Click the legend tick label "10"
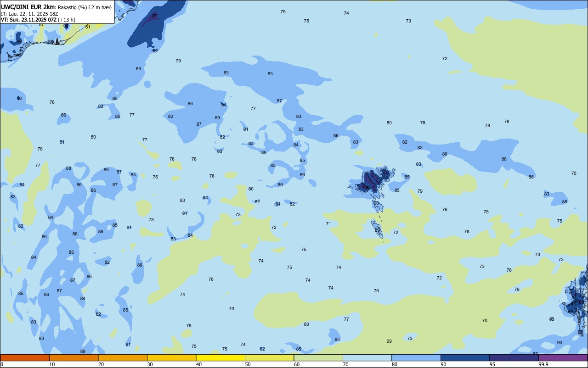Screen dimensions: 588x368 52,364
